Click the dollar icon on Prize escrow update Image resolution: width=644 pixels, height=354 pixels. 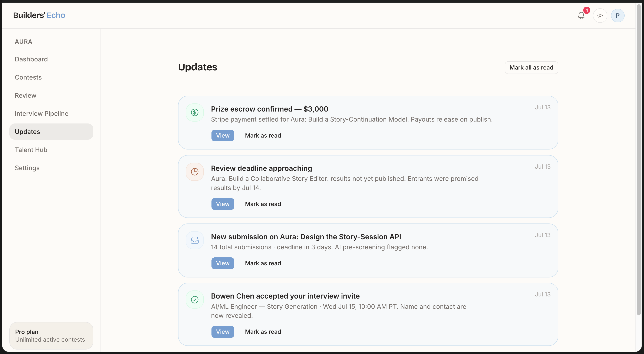click(194, 112)
